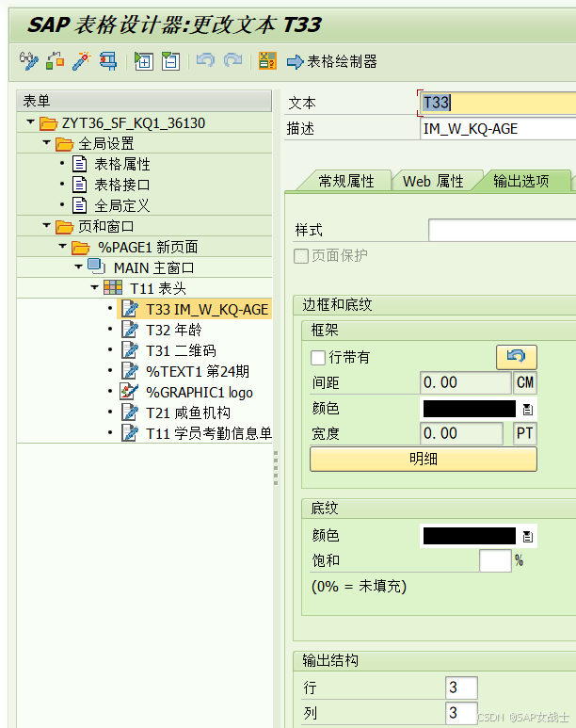
Task: Click the 页和窗口 folder icon
Action: (65, 227)
